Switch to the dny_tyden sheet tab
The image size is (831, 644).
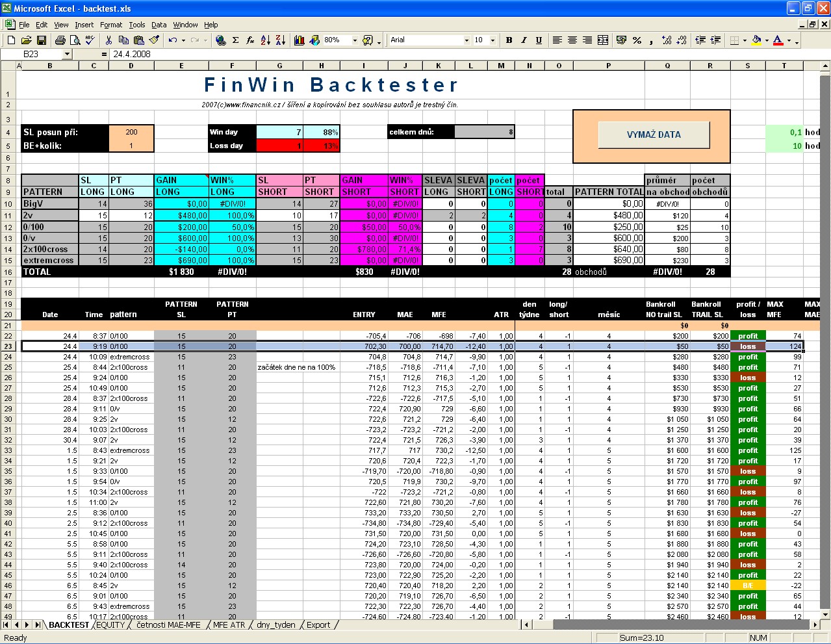(275, 625)
